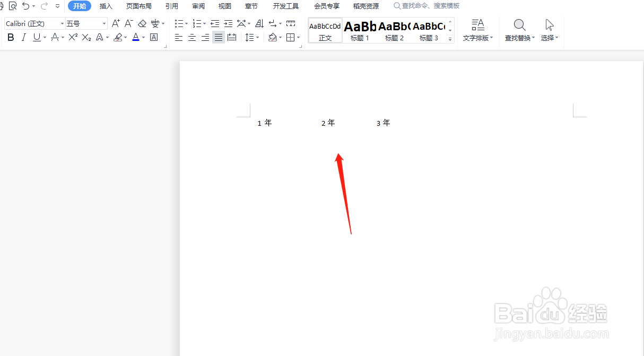Switch to the 引用 tab
Image resolution: width=644 pixels, height=356 pixels.
172,6
